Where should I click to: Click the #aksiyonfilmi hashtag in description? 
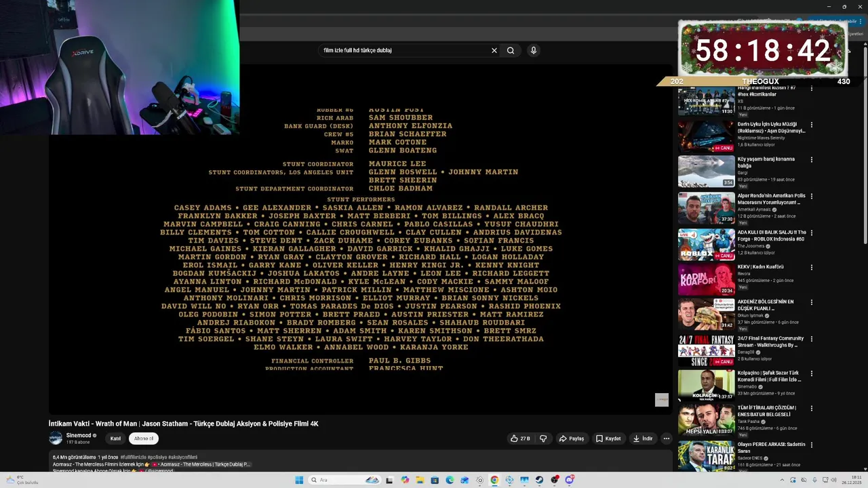[x=182, y=457]
